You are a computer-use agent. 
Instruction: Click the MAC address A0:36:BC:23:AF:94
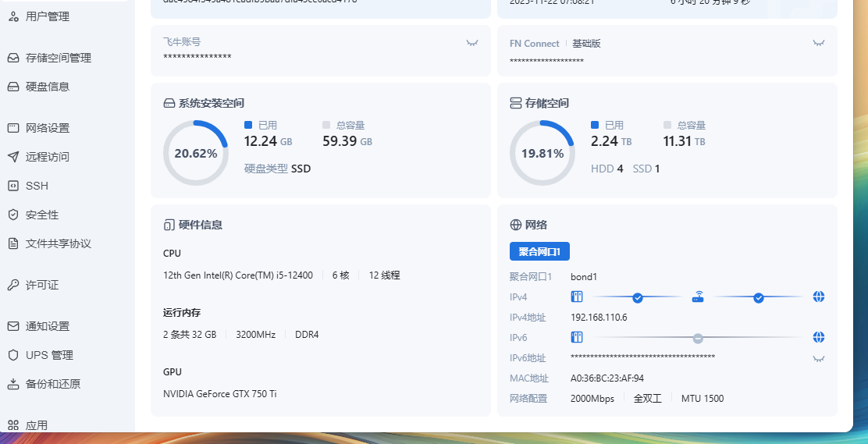click(x=607, y=378)
